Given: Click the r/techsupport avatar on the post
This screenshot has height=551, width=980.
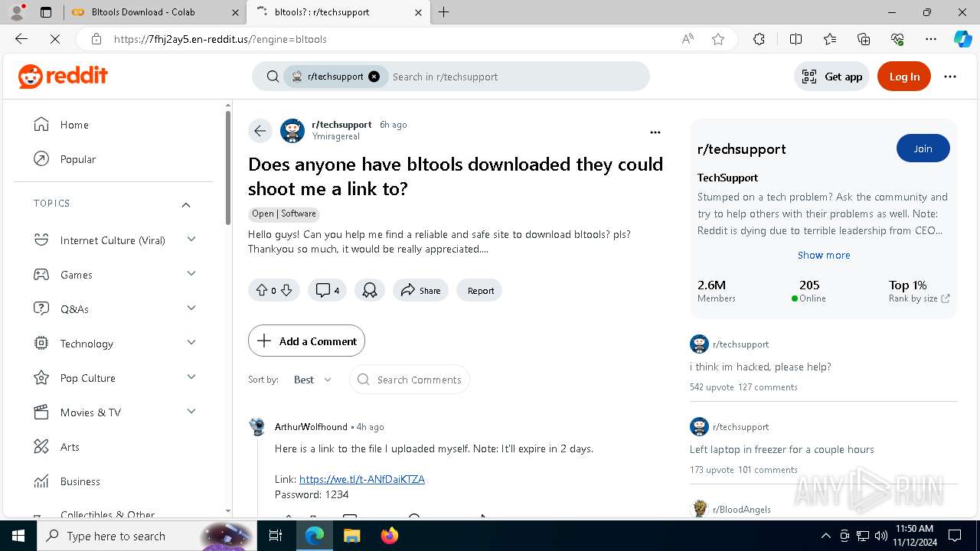Looking at the screenshot, I should point(292,131).
